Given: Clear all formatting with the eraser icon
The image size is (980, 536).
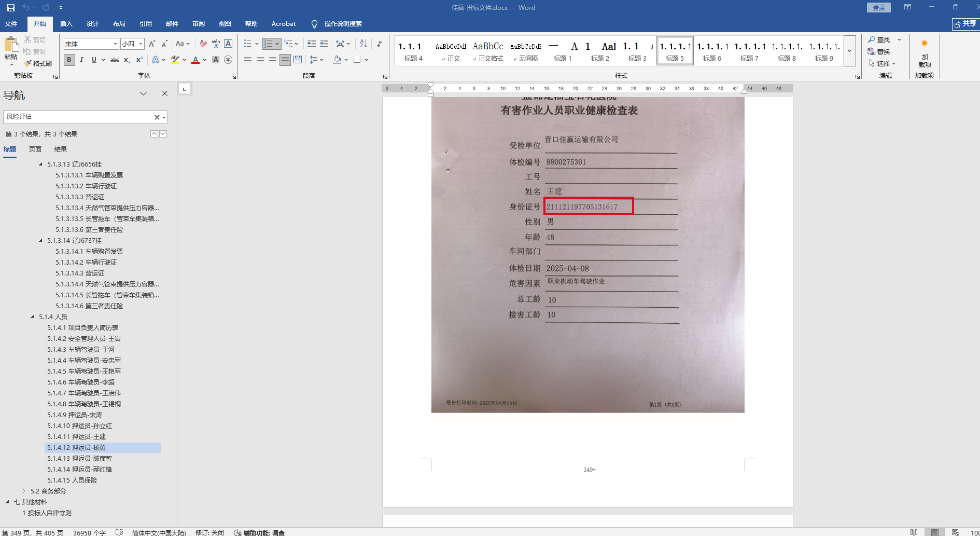Looking at the screenshot, I should [203, 44].
